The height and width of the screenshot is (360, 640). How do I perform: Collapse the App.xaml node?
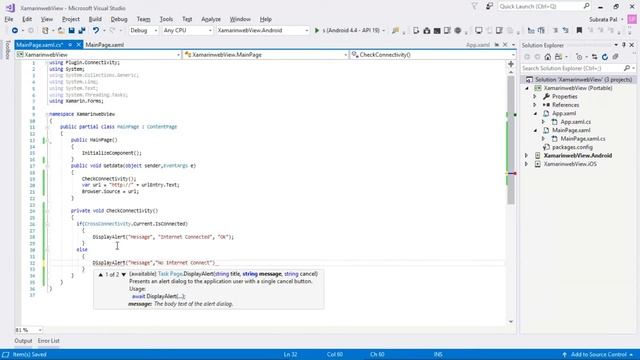535,113
